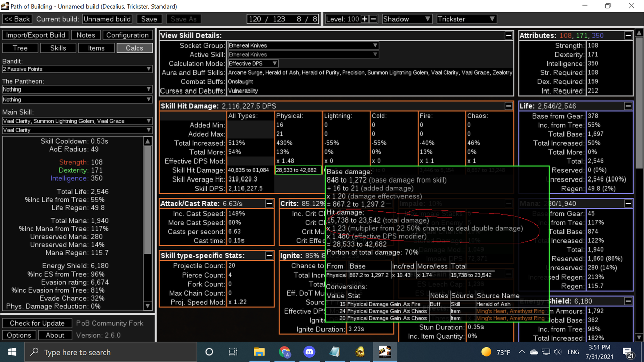Open the Bandit dropdown
Screen dimensions: 644x362
pos(77,69)
